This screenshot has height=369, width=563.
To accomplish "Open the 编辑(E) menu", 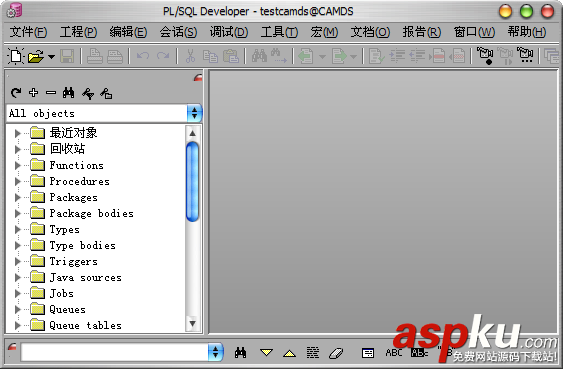I will coord(128,32).
